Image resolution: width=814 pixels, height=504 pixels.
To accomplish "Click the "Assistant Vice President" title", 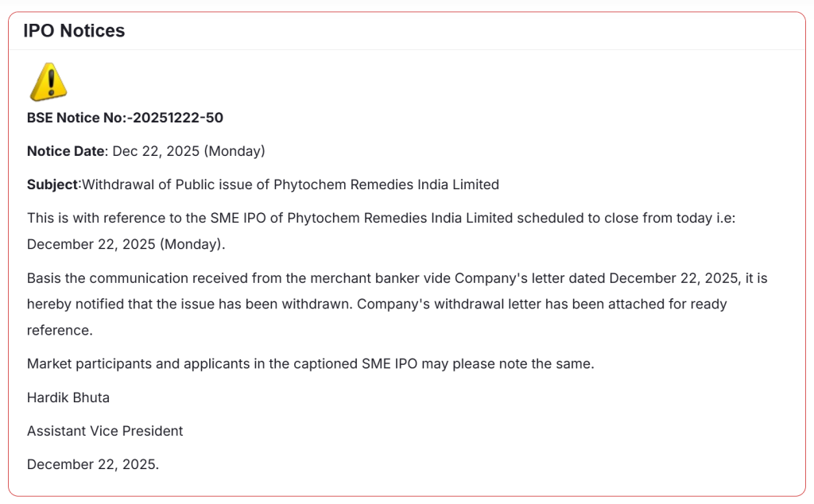I will point(105,431).
